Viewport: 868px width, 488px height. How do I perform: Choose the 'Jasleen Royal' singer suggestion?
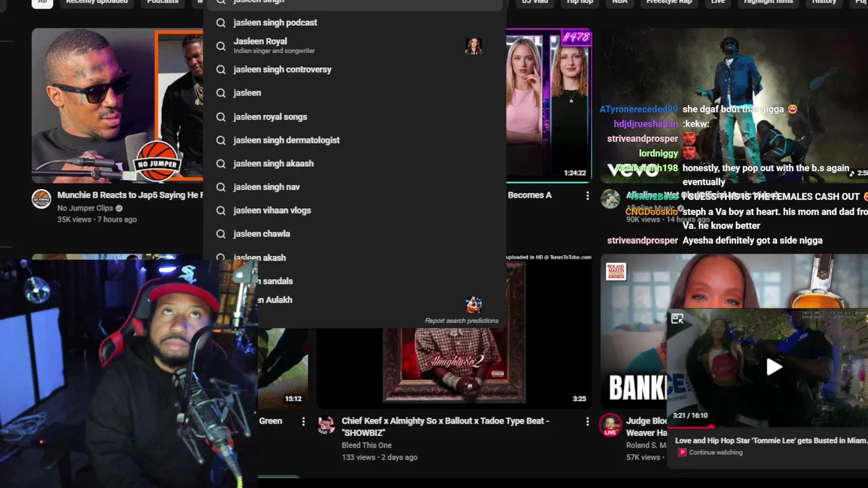355,46
